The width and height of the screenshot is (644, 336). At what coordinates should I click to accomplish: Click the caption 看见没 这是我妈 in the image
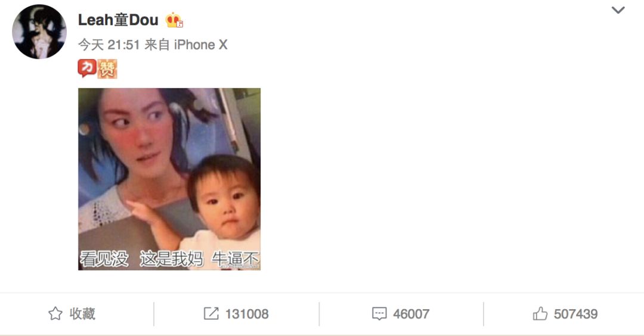[142, 259]
